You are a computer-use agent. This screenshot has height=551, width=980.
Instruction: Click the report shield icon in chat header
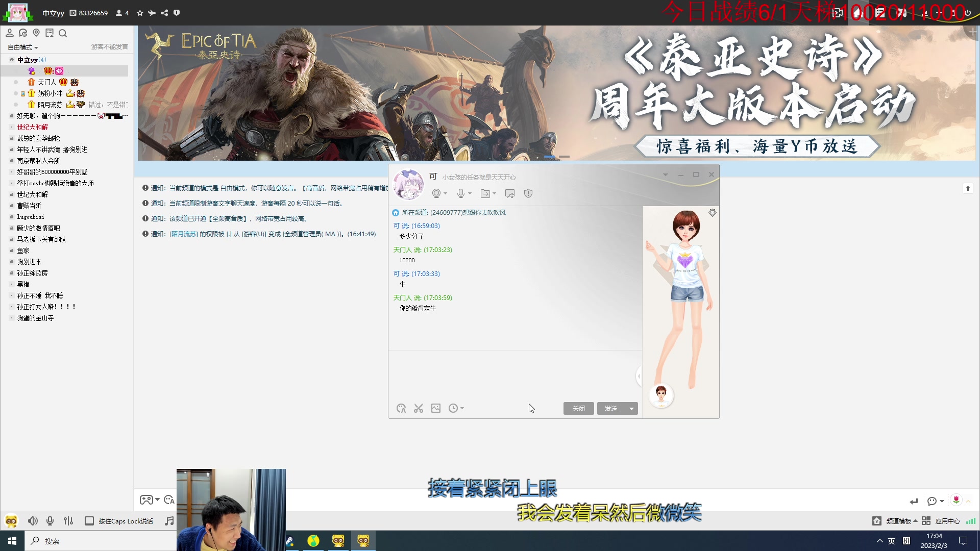coord(528,193)
